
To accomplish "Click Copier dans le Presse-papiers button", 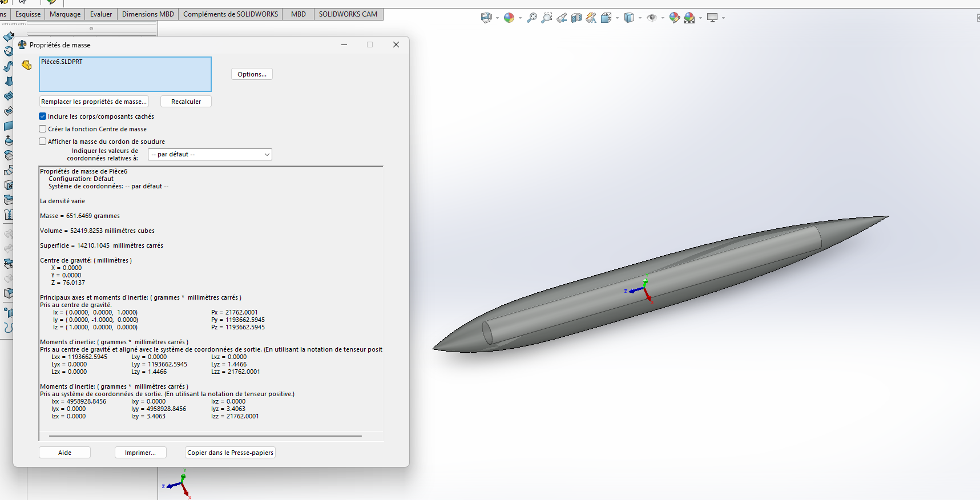I will [x=230, y=453].
